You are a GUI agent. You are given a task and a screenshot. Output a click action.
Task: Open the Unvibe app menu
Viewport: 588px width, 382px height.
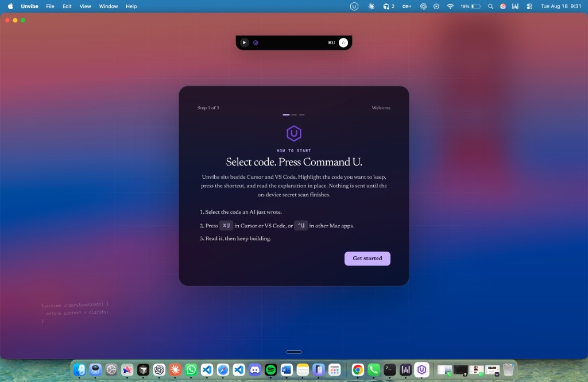(30, 6)
